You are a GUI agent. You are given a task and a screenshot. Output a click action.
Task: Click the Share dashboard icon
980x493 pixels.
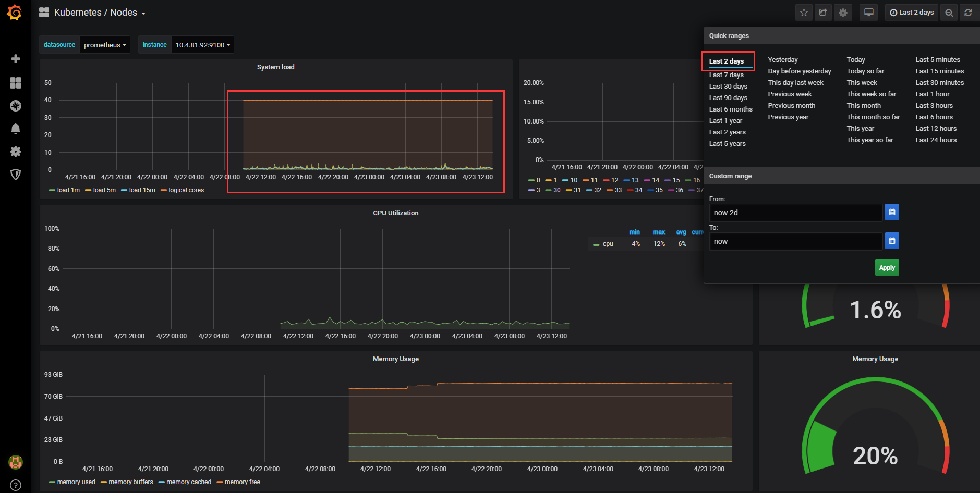pos(823,13)
